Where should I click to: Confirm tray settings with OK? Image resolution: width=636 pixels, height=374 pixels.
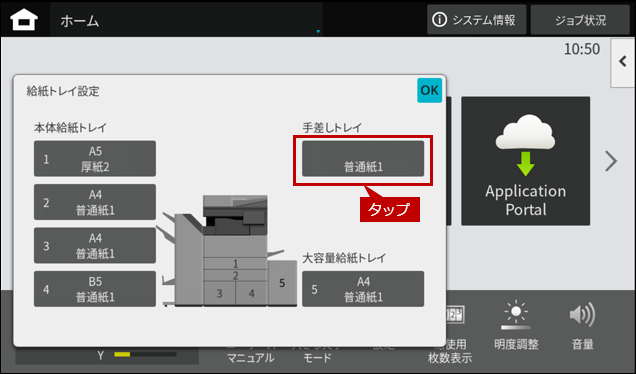(x=429, y=90)
